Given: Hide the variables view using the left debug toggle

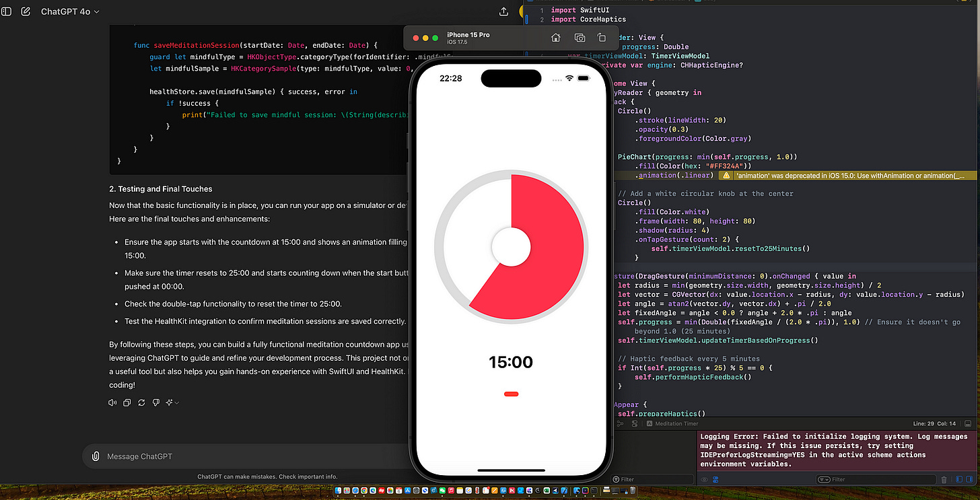Looking at the screenshot, I should point(959,479).
